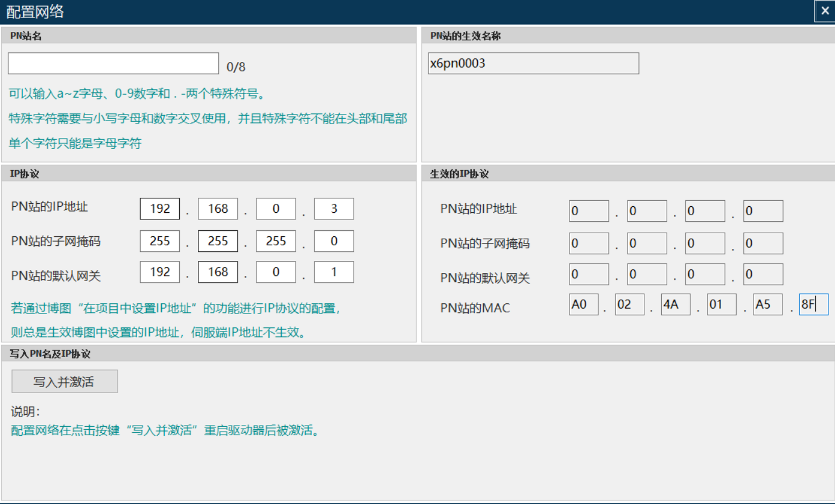The width and height of the screenshot is (835, 504).
Task: Click first octet of PN站的默认网关 field
Action: (x=160, y=272)
